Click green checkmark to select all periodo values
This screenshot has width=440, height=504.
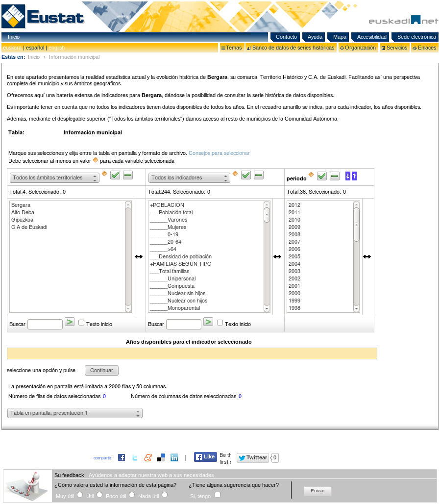tap(322, 176)
